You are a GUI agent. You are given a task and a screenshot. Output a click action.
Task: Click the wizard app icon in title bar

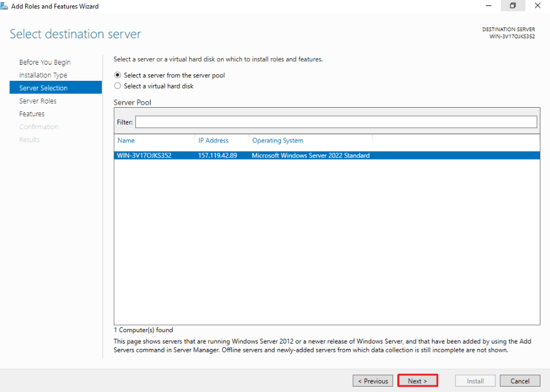[4, 6]
